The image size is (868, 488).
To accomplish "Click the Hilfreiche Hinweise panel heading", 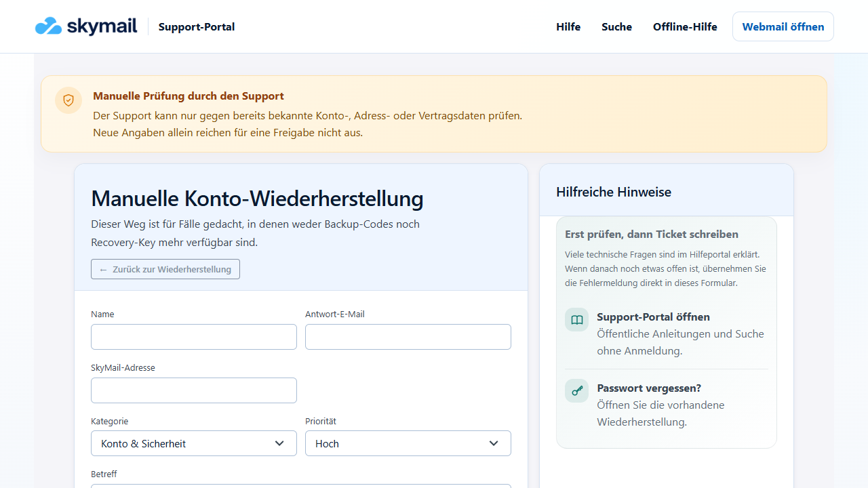I will [614, 192].
